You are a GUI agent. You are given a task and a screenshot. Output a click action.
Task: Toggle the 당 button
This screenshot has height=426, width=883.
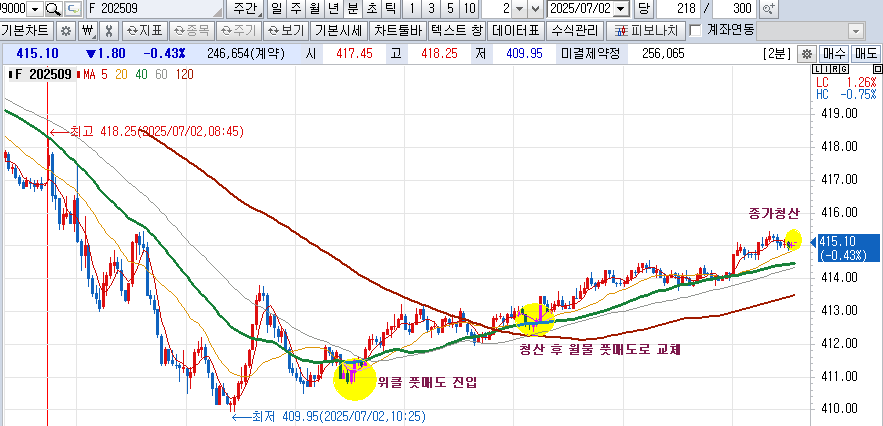point(643,8)
